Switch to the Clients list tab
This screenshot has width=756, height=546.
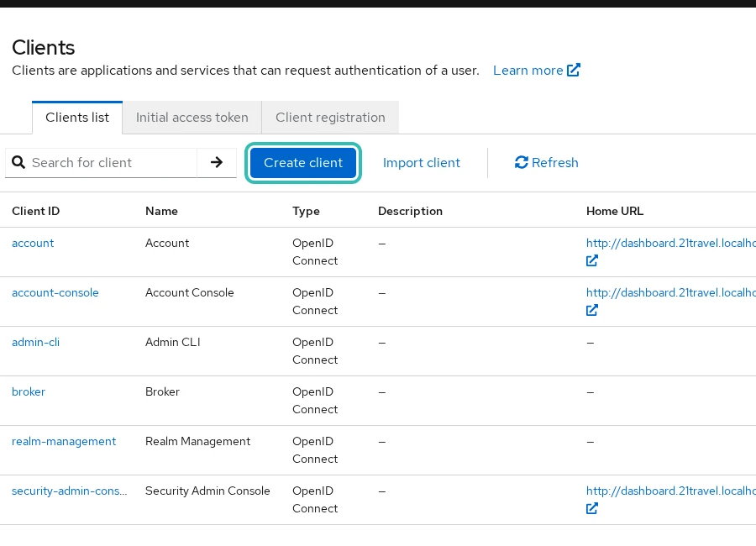[77, 118]
